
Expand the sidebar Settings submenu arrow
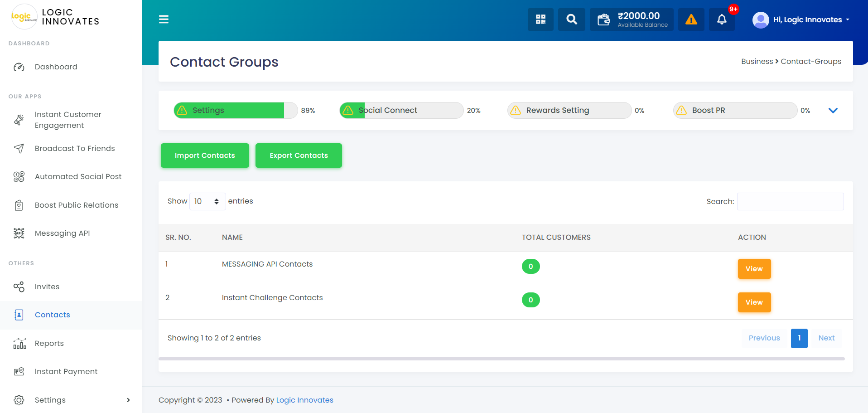[128, 400]
